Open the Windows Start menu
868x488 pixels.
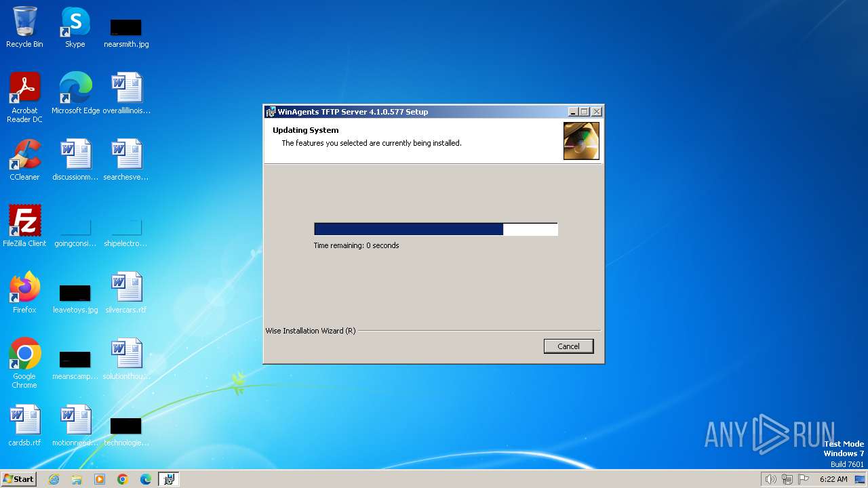coord(18,479)
